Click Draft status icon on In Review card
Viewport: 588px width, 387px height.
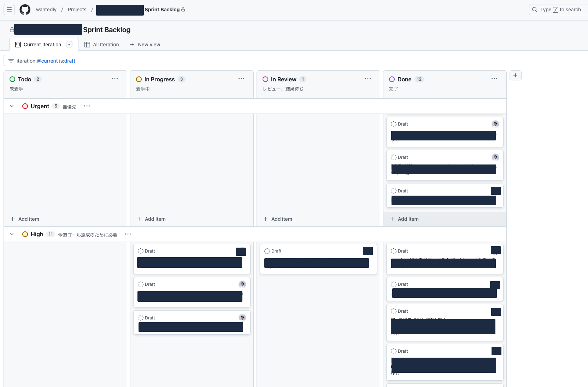[267, 251]
